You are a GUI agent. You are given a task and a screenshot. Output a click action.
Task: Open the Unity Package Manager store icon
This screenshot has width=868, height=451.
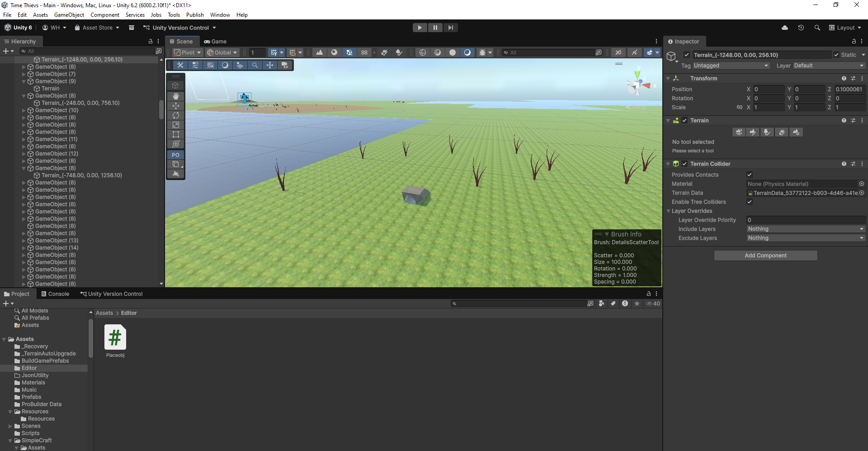pos(132,28)
